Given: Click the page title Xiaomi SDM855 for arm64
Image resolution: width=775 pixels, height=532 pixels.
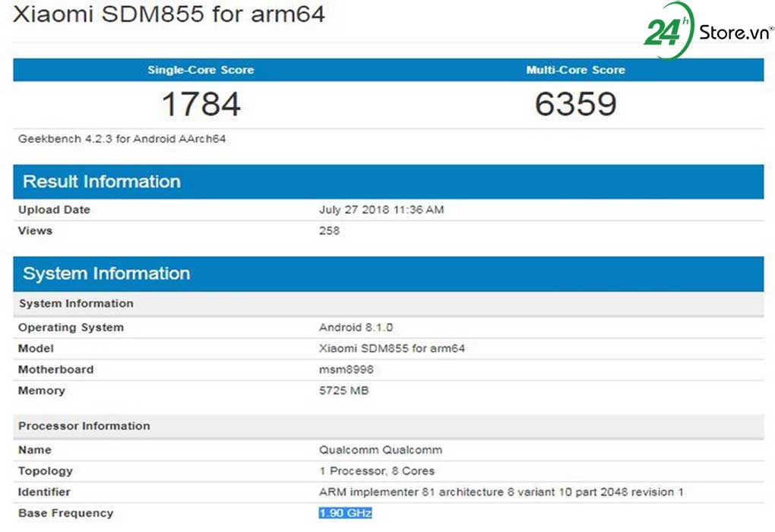Looking at the screenshot, I should 169,14.
